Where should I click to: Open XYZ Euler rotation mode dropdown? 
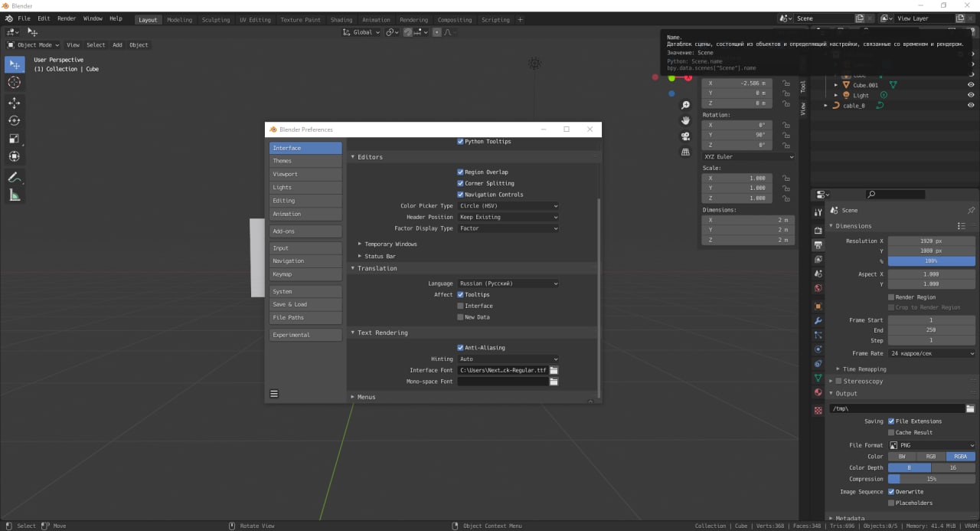749,157
